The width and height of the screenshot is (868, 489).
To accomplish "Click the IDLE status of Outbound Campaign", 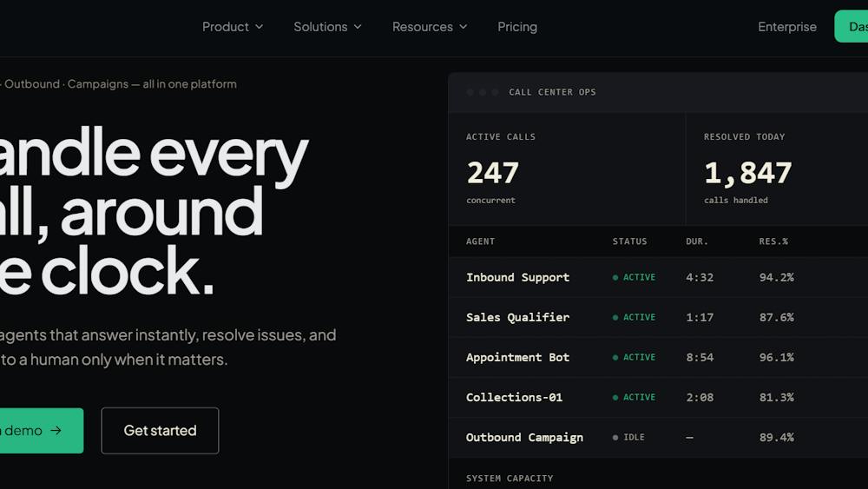I will (x=628, y=438).
